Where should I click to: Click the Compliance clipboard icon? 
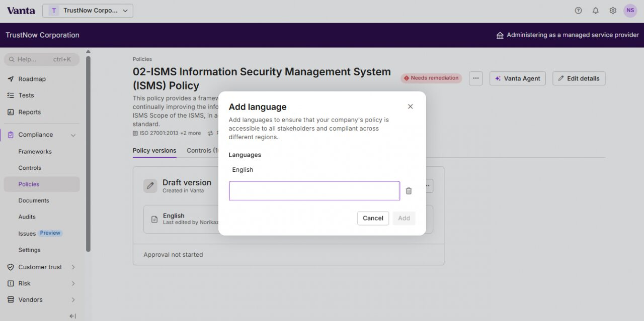point(11,135)
